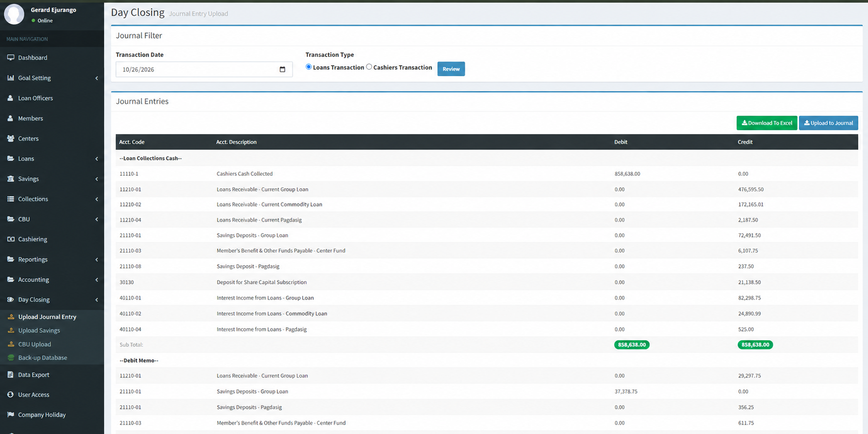This screenshot has width=868, height=434.
Task: Click the Reportings folder icon
Action: pos(10,259)
